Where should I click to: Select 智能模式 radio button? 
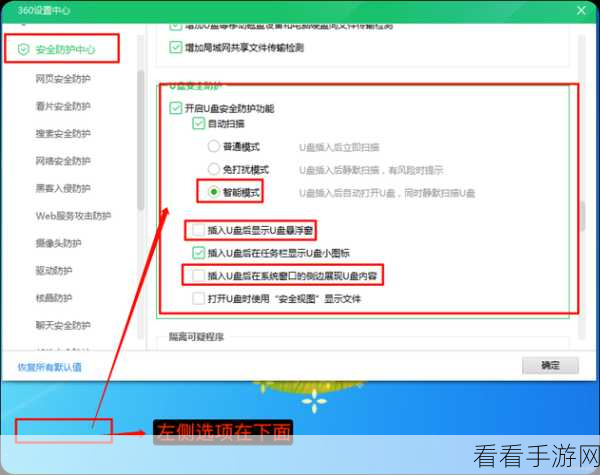(214, 192)
